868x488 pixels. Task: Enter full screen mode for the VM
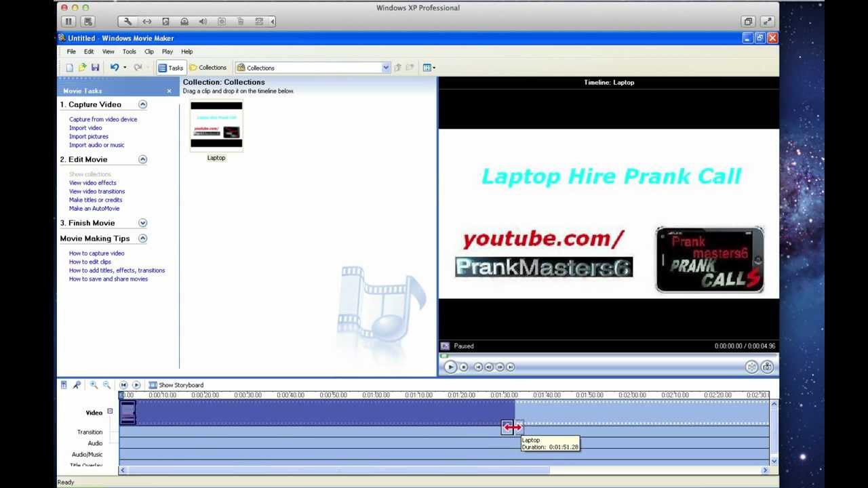click(x=767, y=22)
